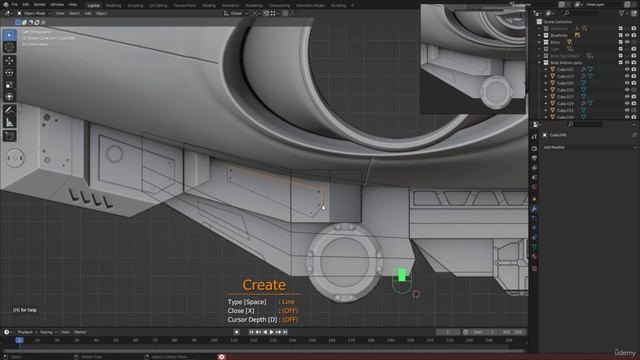
Task: Open the viewport Object menu
Action: (101, 13)
